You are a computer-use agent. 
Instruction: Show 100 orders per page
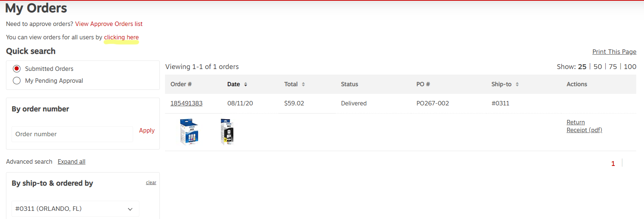coord(630,66)
